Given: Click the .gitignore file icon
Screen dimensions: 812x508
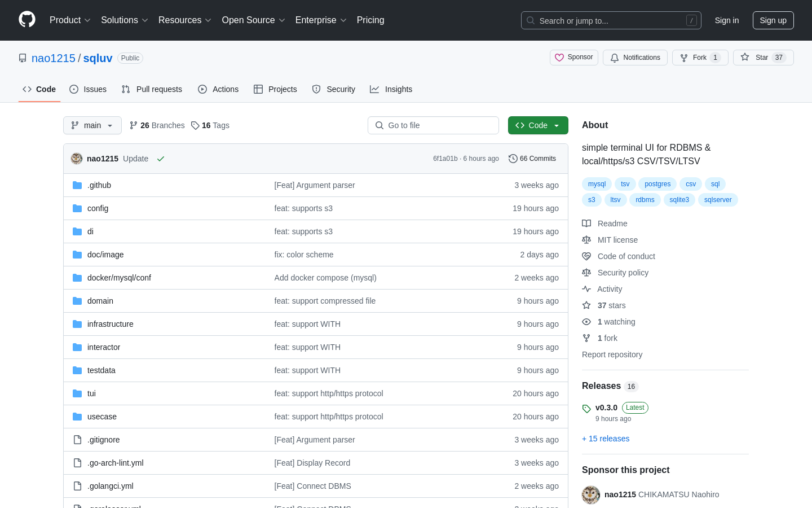Looking at the screenshot, I should point(77,440).
